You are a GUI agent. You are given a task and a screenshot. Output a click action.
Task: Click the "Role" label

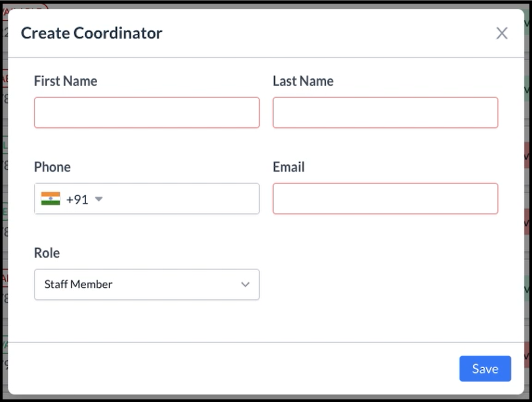(x=46, y=253)
